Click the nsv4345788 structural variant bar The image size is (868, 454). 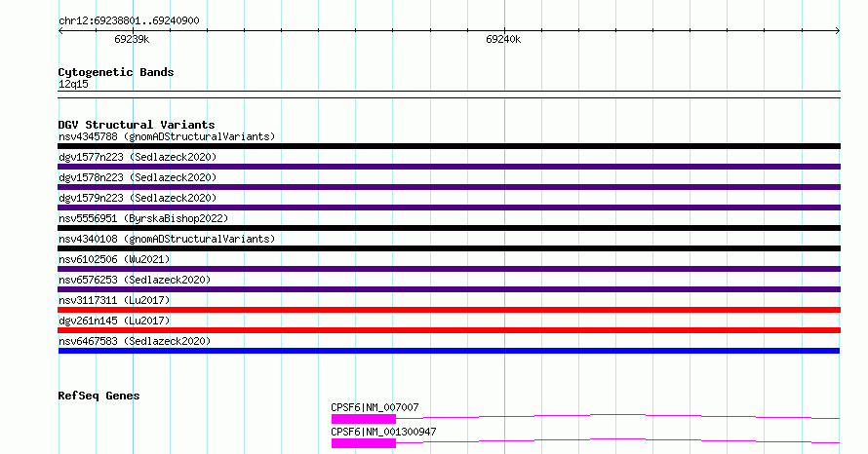click(449, 146)
